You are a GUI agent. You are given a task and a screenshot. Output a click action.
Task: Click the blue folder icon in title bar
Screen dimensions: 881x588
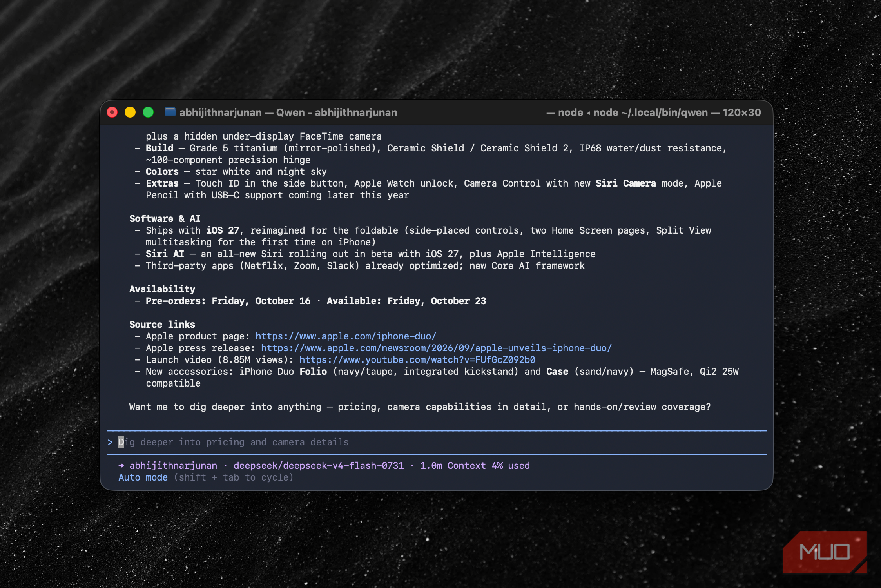[170, 112]
